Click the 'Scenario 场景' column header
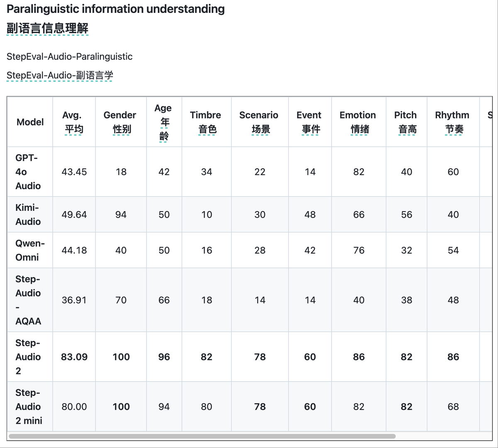This screenshot has height=448, width=498. [260, 122]
